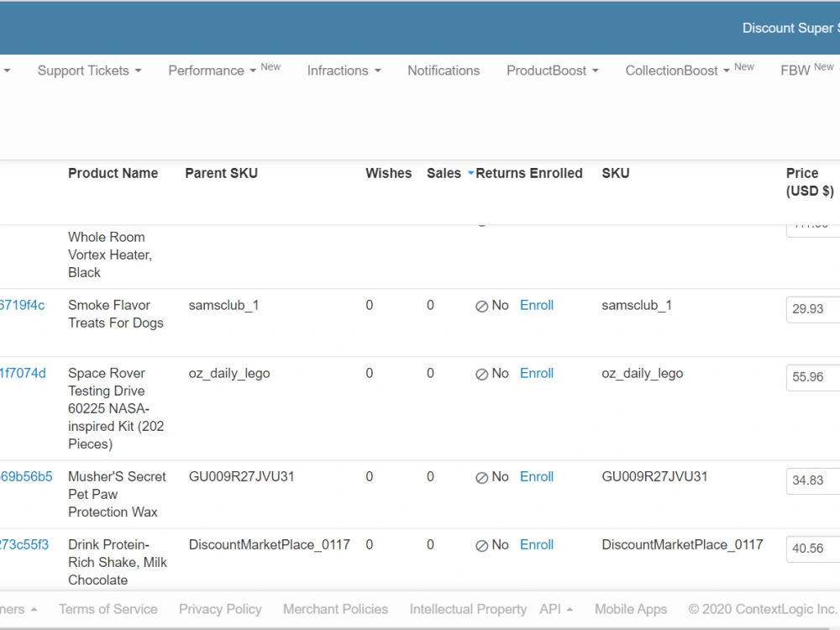Expand the API footer menu
This screenshot has height=630, width=840.
click(x=556, y=610)
